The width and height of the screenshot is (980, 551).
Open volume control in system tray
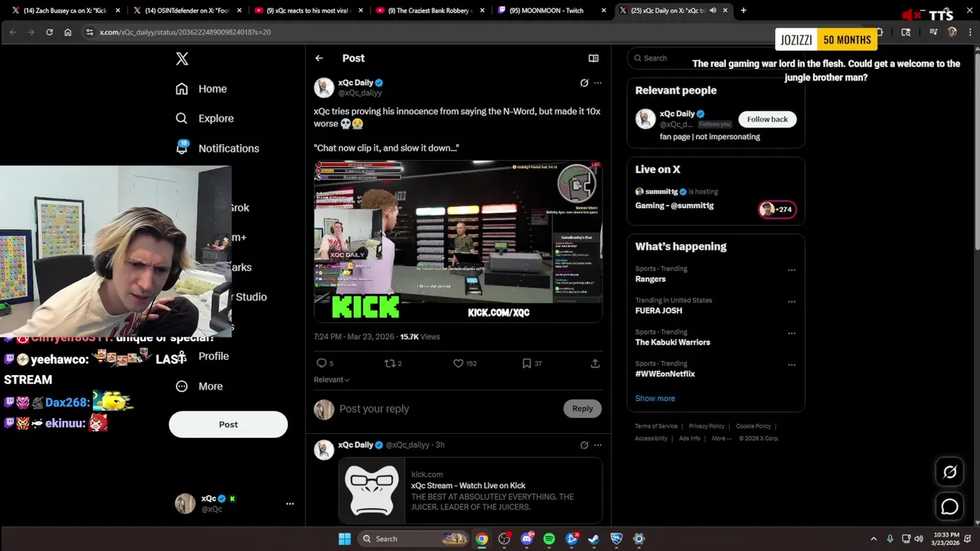[918, 539]
